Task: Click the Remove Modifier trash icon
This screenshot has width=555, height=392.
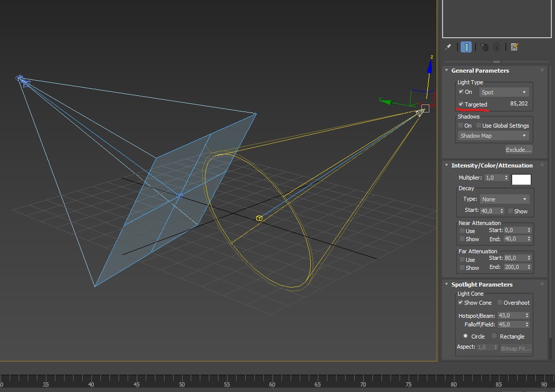Action: tap(496, 47)
